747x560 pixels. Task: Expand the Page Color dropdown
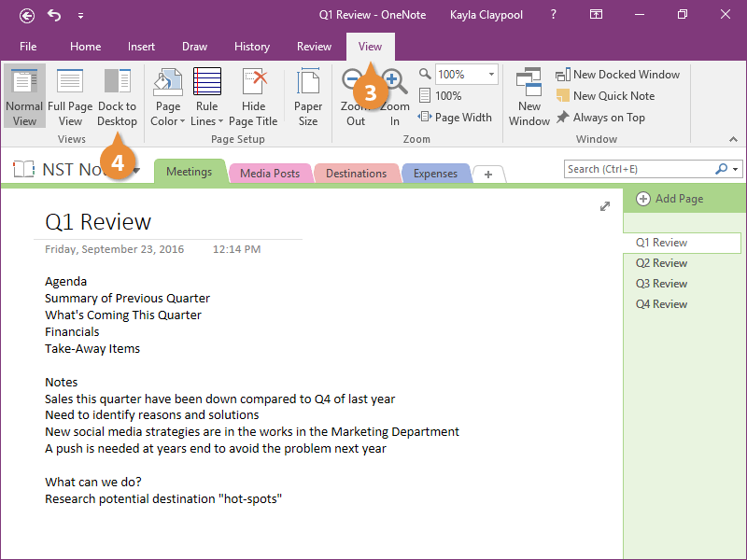[x=168, y=120]
